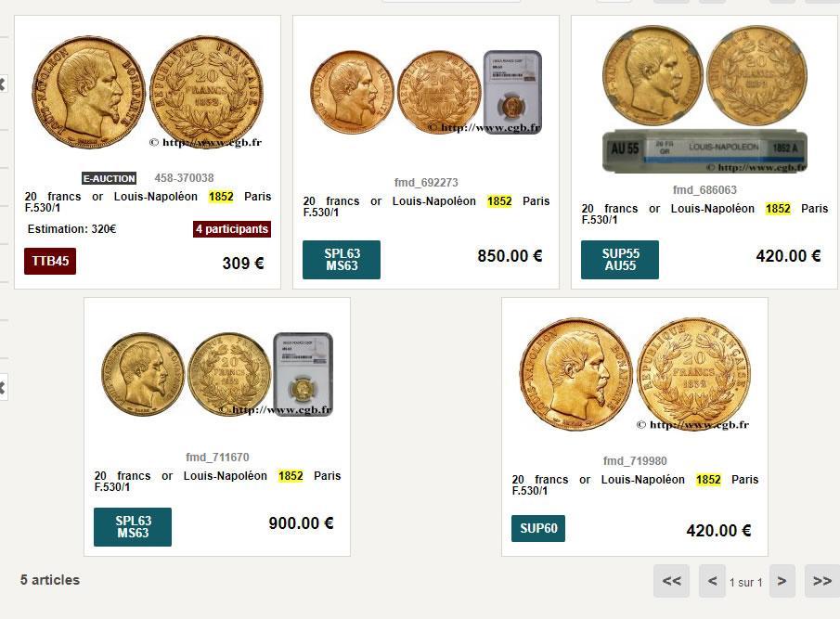Viewport: 840px width, 619px height.
Task: Click the SPL63 MS63 badge of the 850.00 € coin
Action: tap(342, 260)
